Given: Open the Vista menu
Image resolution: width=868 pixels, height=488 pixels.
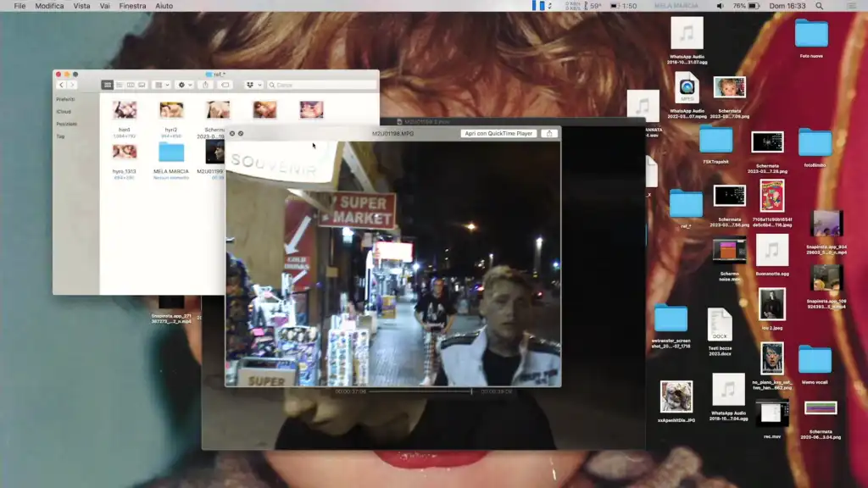Looking at the screenshot, I should (x=81, y=6).
